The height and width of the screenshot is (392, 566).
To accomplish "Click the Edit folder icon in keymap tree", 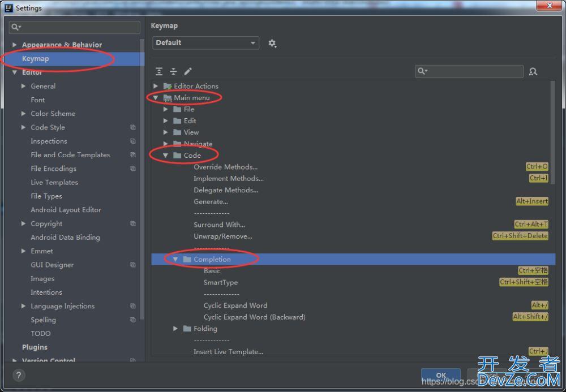I will pos(177,121).
